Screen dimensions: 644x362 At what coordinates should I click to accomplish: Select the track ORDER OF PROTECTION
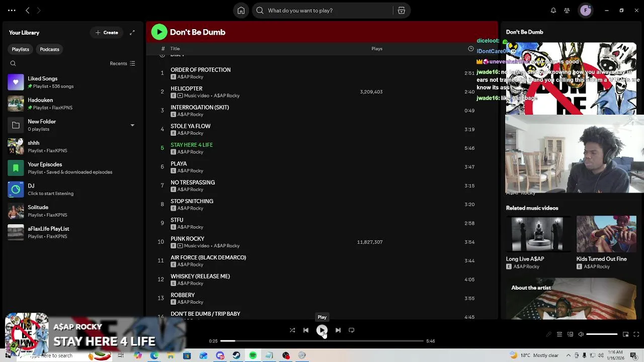(x=200, y=70)
